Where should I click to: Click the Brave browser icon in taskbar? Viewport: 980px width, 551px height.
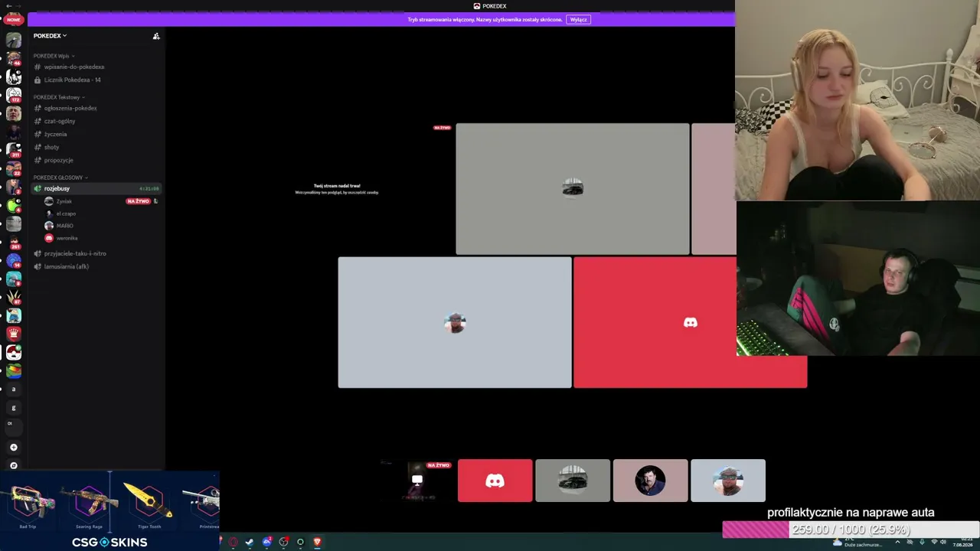[317, 542]
